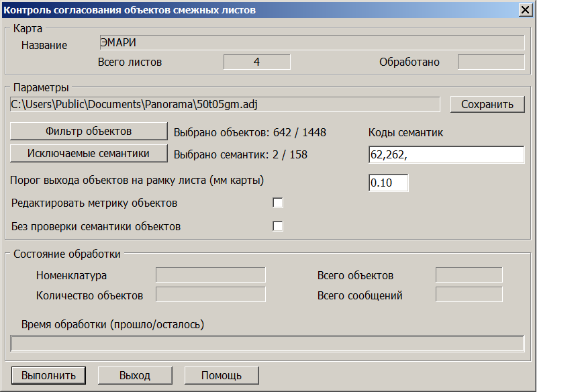Click the Всего объектов status field

tap(469, 275)
